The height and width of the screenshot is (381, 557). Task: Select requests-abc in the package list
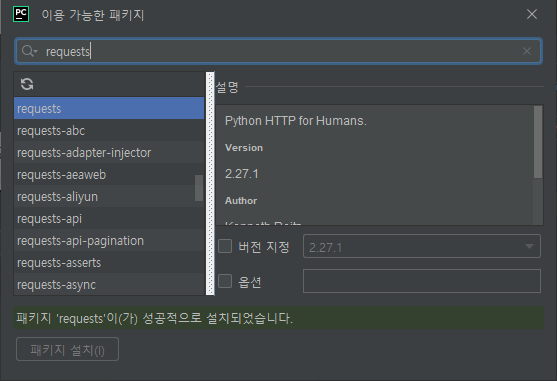[x=109, y=130]
